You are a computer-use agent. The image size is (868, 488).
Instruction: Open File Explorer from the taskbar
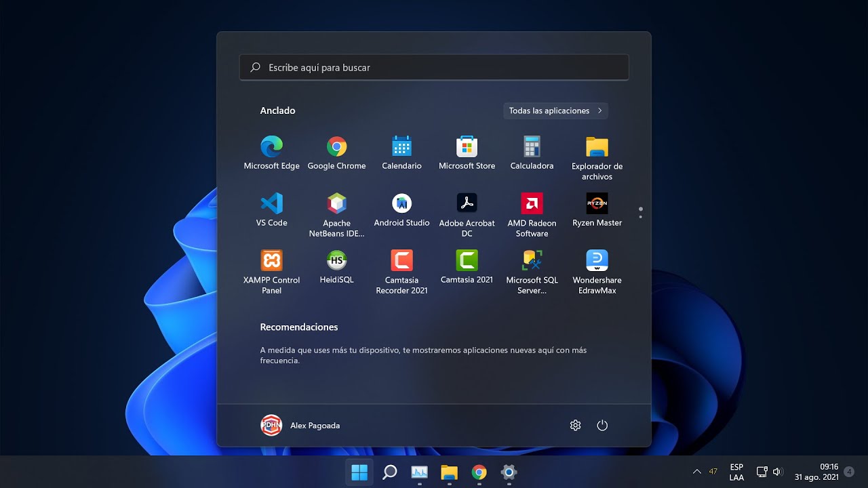[449, 472]
